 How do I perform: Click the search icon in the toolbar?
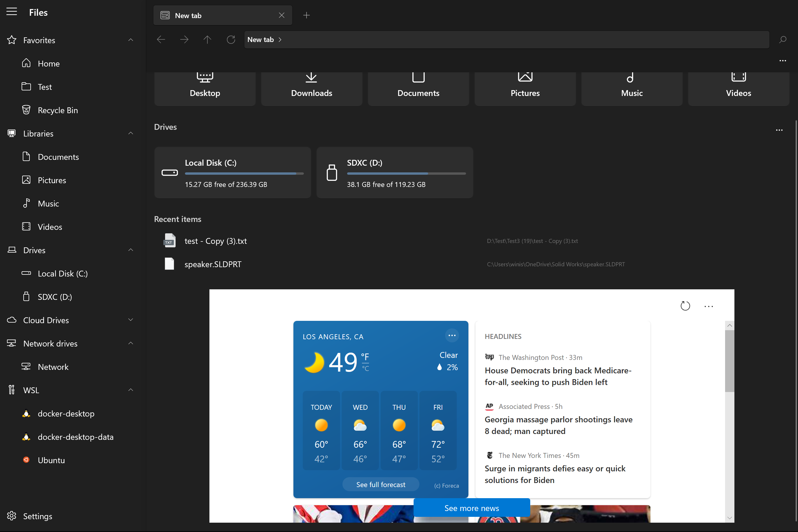(x=783, y=39)
